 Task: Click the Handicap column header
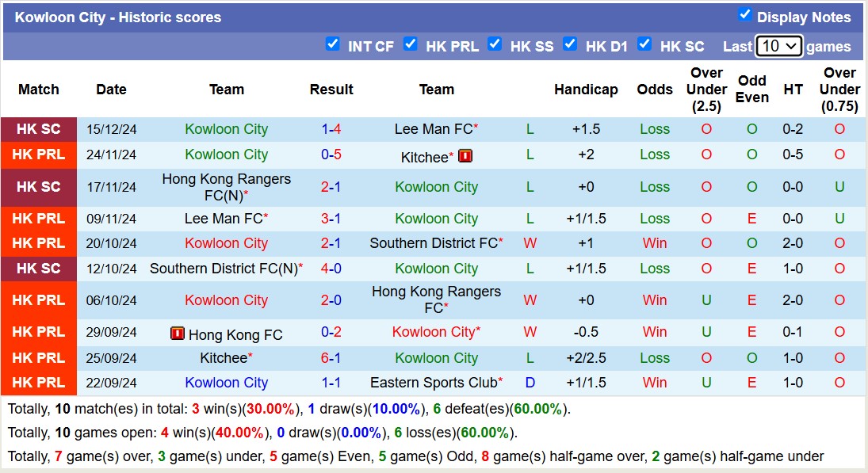586,90
